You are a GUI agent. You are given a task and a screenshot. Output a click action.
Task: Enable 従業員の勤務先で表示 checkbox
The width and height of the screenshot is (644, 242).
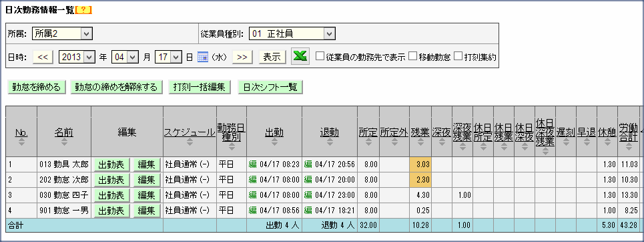[x=320, y=57]
